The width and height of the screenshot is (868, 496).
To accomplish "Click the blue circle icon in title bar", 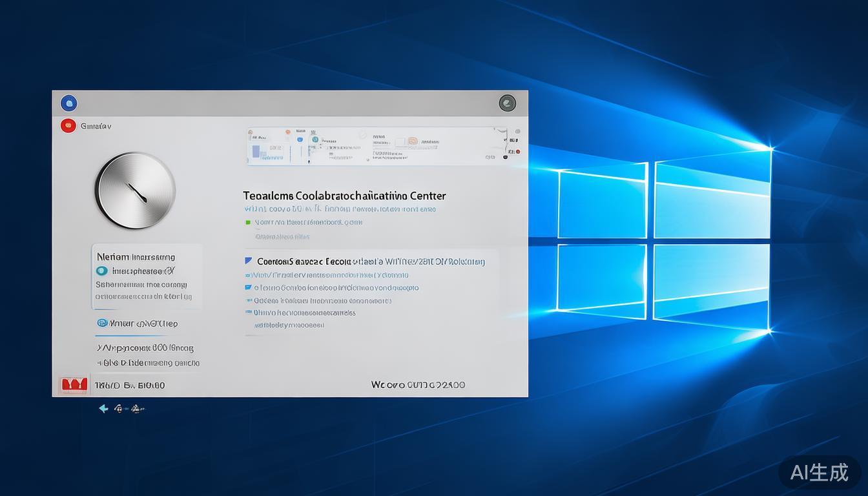I will [x=68, y=103].
